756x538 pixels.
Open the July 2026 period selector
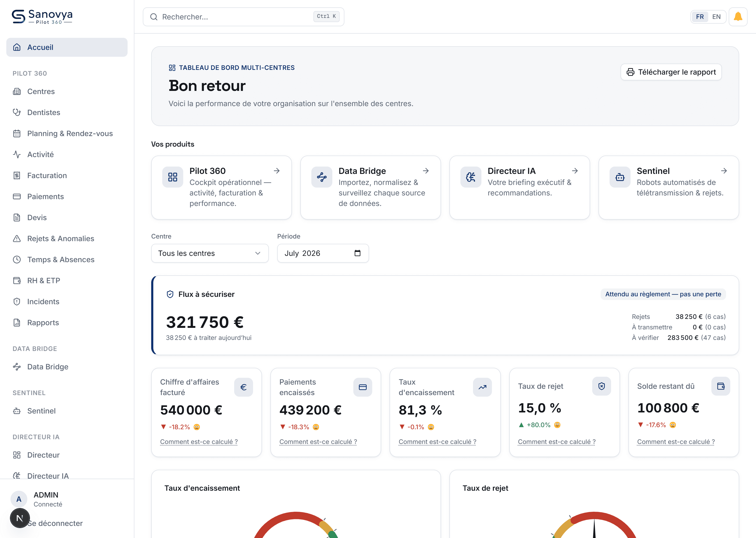tap(323, 253)
